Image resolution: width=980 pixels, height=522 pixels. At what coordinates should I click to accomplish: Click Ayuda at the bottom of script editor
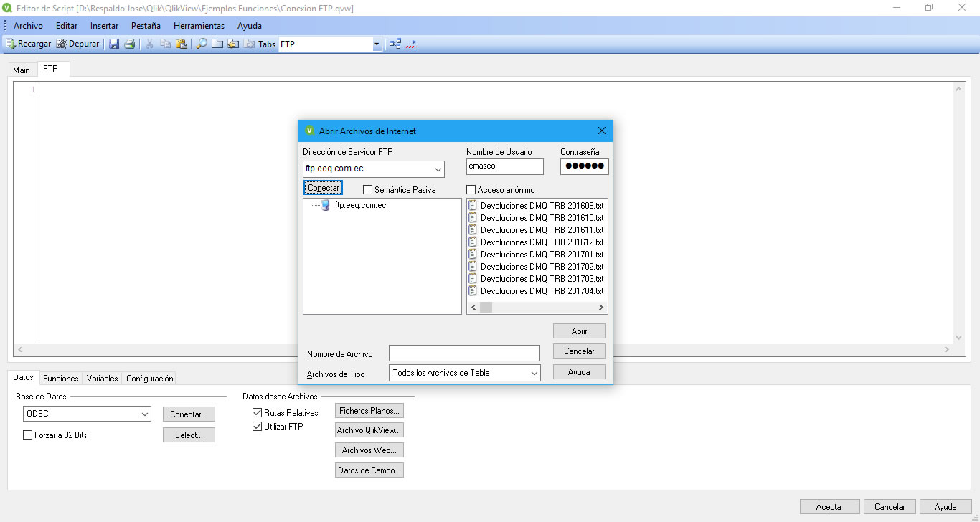[946, 506]
